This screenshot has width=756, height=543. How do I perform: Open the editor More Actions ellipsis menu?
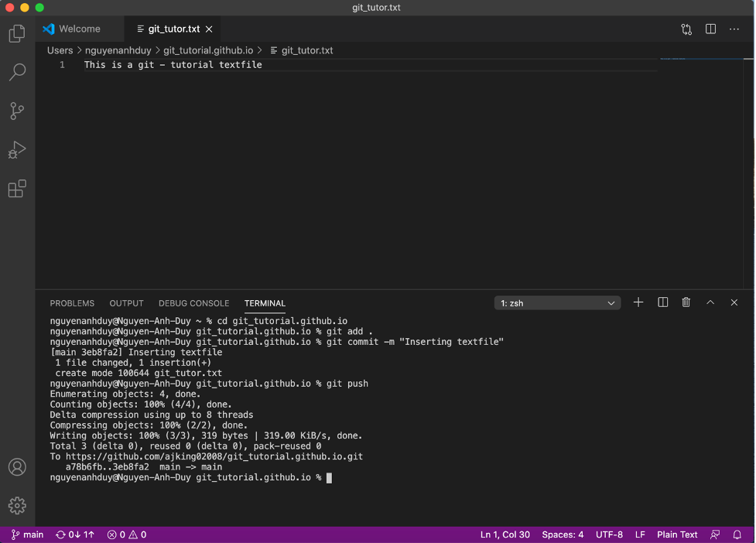734,29
